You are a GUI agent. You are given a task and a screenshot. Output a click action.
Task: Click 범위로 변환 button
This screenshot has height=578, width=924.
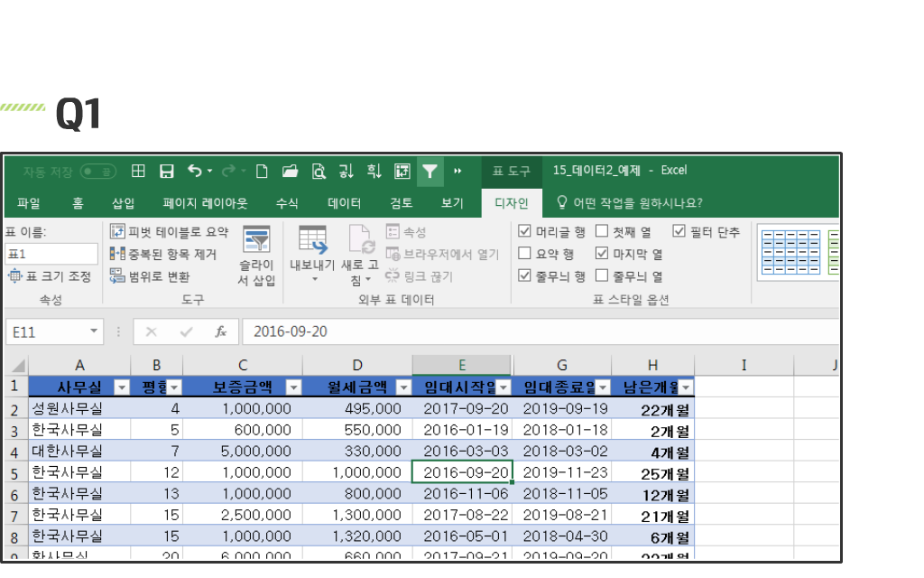click(150, 276)
